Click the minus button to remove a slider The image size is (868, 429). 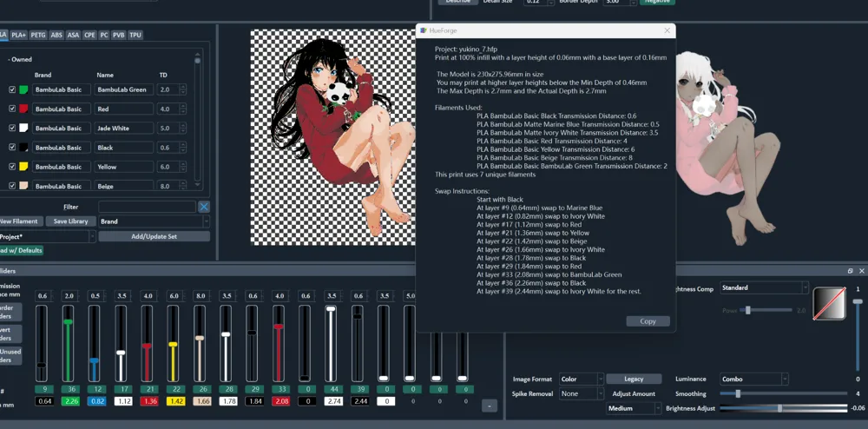(x=489, y=406)
